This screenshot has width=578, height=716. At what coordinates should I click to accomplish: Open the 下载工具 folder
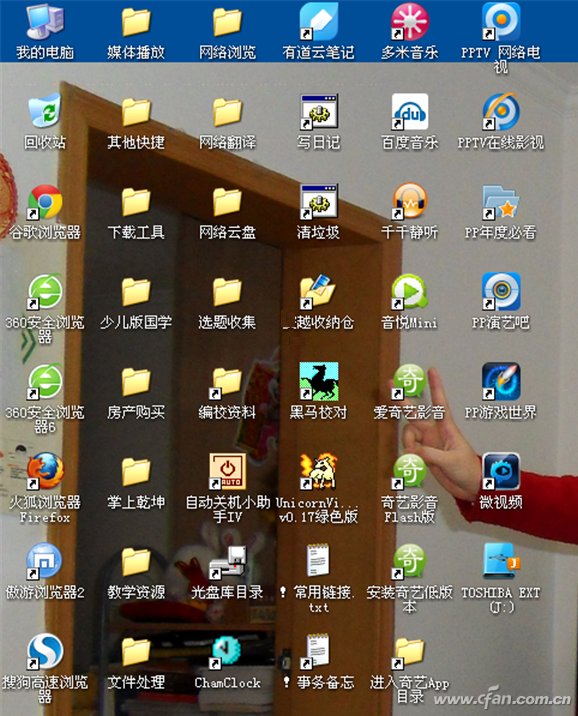click(136, 202)
